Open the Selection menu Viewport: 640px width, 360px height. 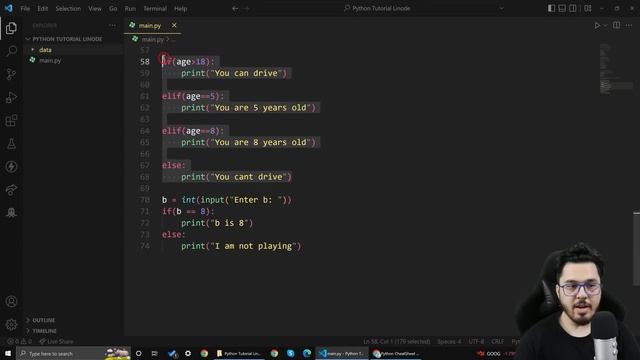[x=68, y=8]
